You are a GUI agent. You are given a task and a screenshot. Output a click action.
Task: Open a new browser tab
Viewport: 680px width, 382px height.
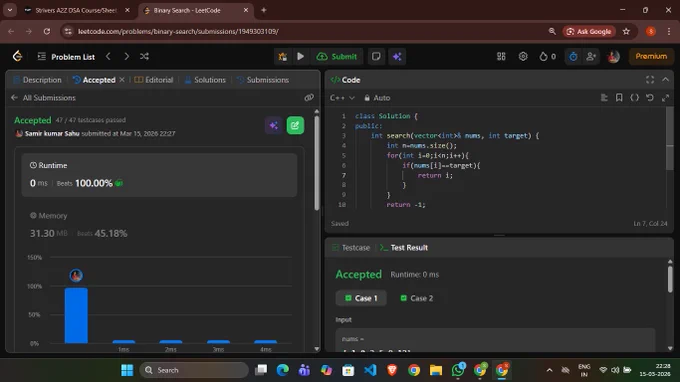264,10
